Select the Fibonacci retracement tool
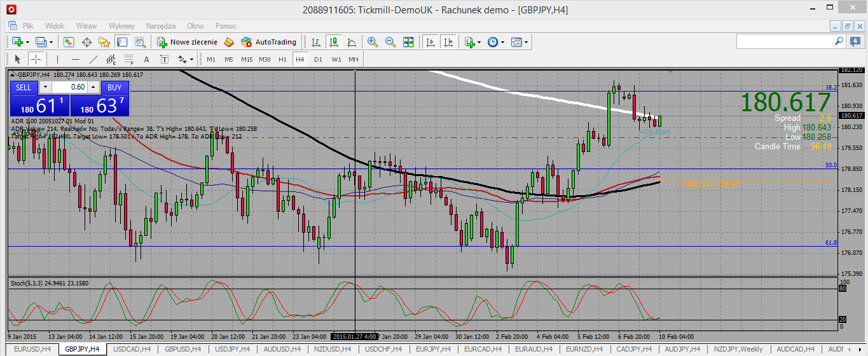Viewport: 868px width, 356px height. [128, 59]
